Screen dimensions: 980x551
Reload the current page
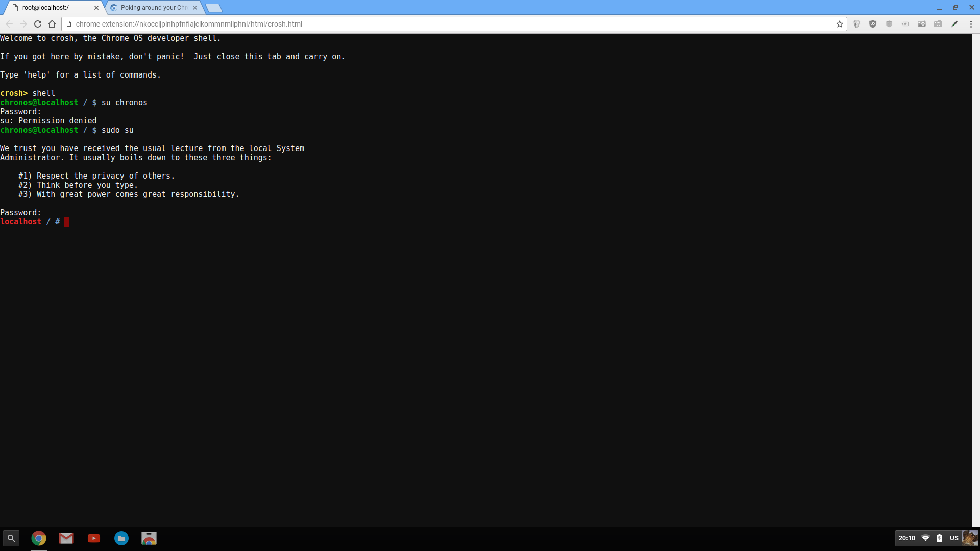tap(38, 24)
